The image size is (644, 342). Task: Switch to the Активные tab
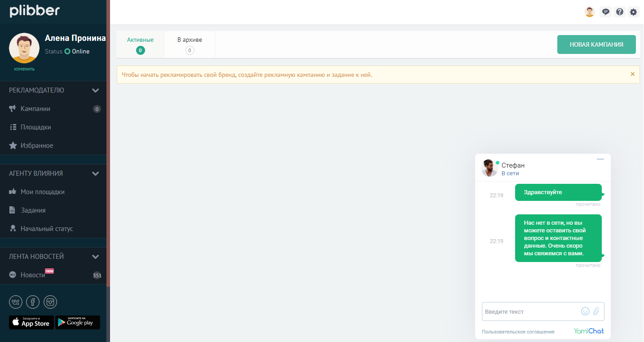[x=140, y=44]
